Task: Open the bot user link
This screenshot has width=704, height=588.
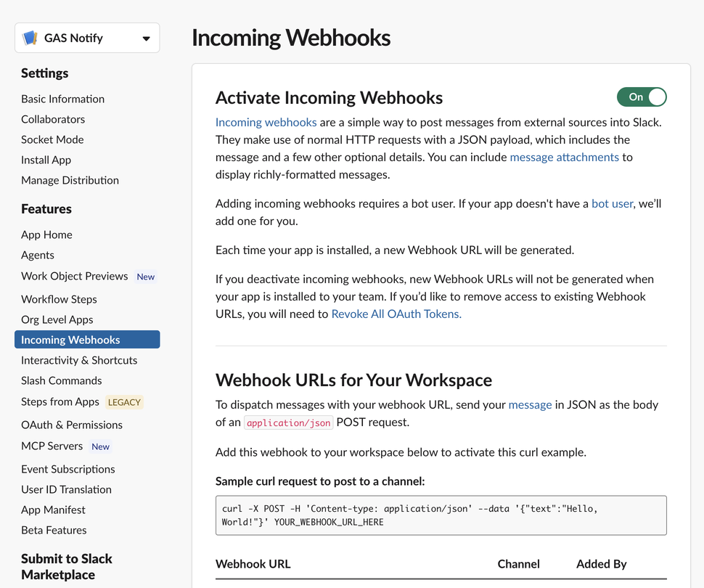Action: point(612,203)
